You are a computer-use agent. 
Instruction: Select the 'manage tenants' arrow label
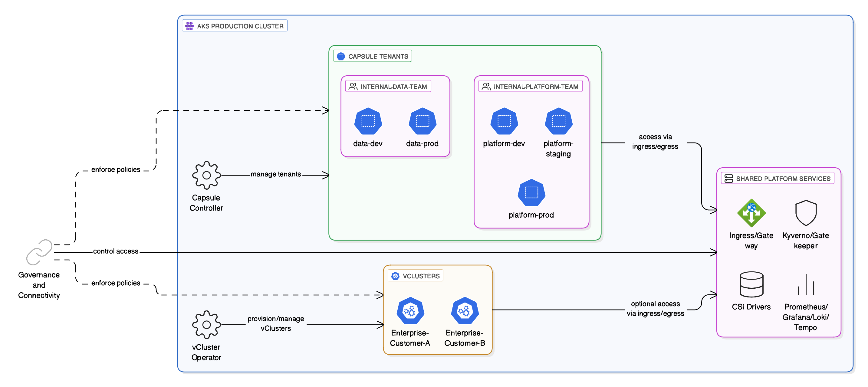click(276, 174)
